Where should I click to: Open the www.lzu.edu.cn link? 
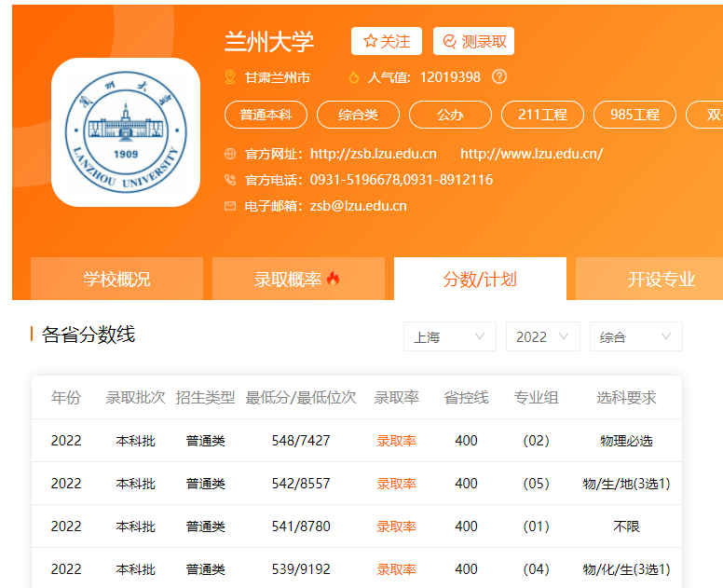click(531, 154)
